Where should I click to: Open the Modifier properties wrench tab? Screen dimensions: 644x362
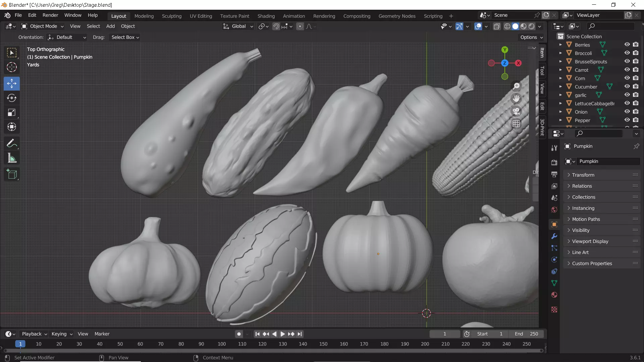coord(554,236)
